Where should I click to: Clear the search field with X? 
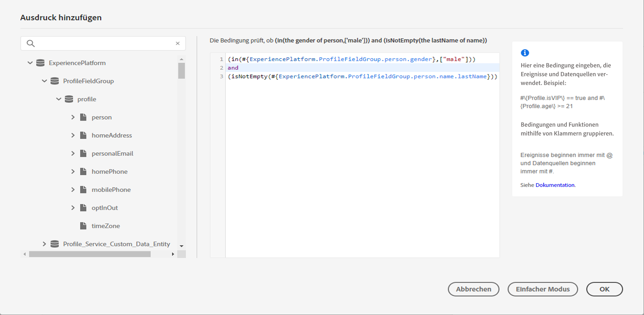click(x=177, y=43)
